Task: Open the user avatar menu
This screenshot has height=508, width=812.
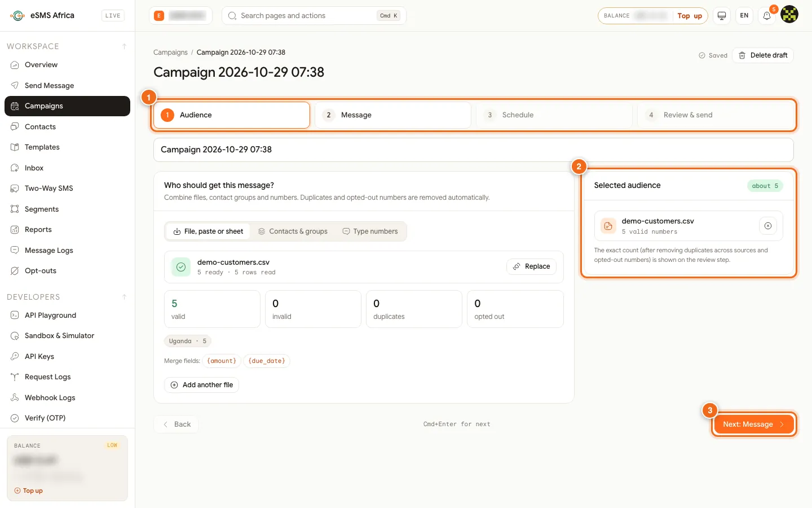Action: (x=789, y=15)
